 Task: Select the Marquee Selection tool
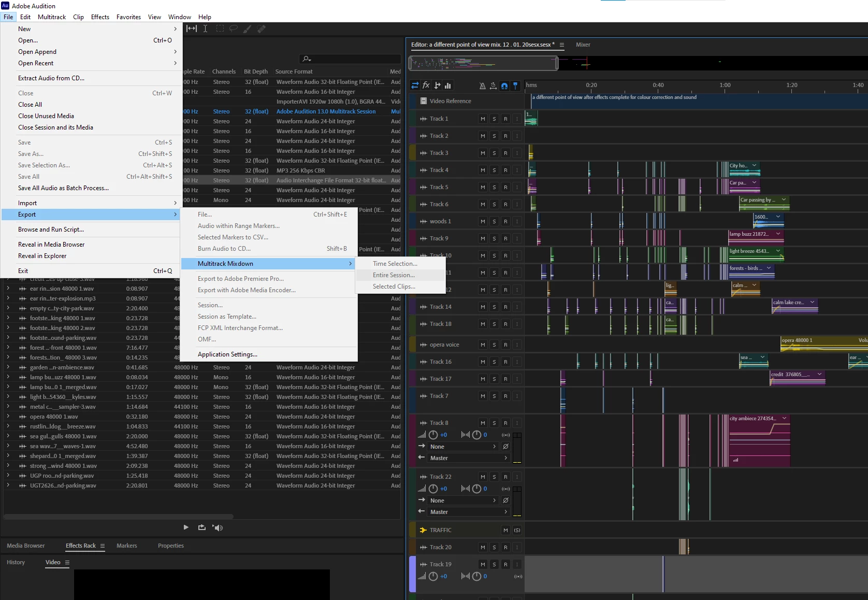[x=220, y=28]
